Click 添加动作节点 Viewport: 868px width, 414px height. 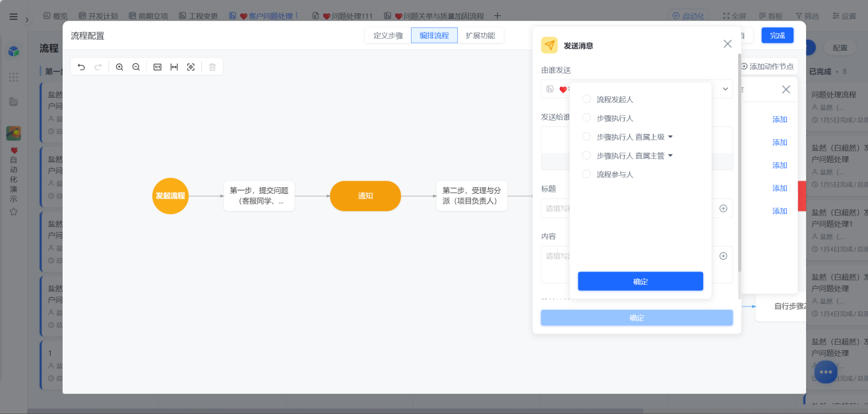coord(767,67)
